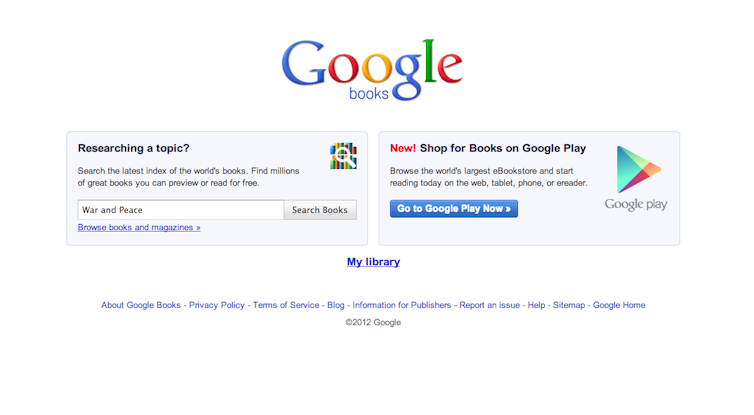Open the Privacy Policy link
This screenshot has width=754, height=415.
click(x=217, y=305)
